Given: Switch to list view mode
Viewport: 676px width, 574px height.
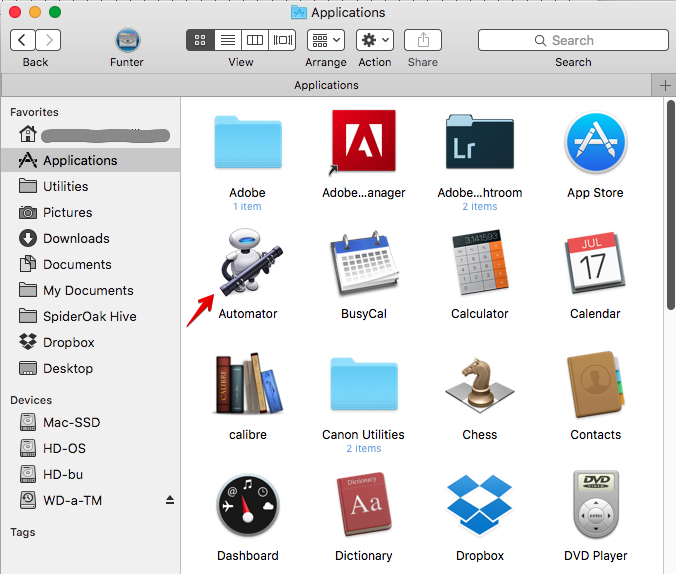Looking at the screenshot, I should click(227, 40).
